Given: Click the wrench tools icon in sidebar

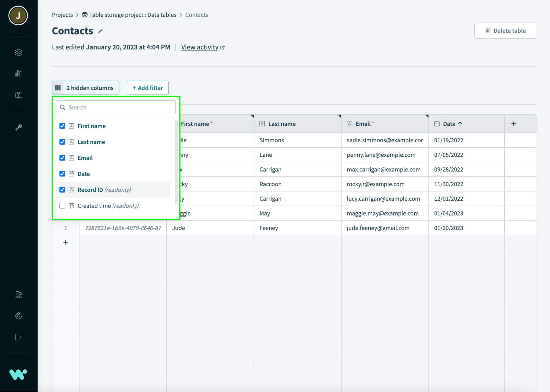Looking at the screenshot, I should (x=18, y=127).
